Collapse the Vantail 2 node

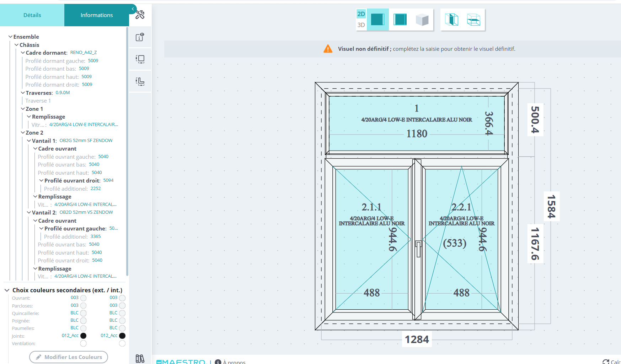click(29, 212)
